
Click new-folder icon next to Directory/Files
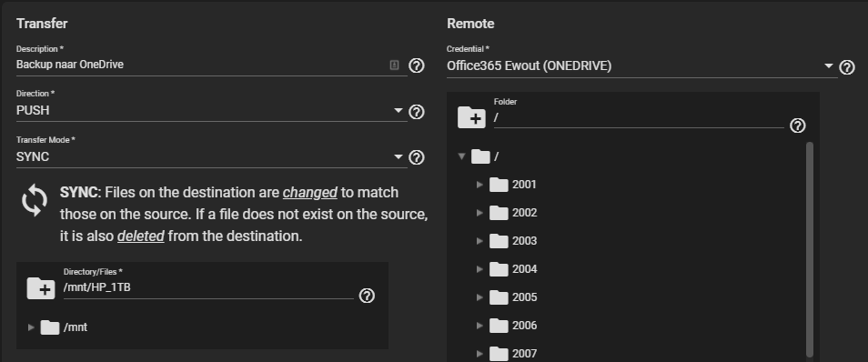[x=41, y=288]
